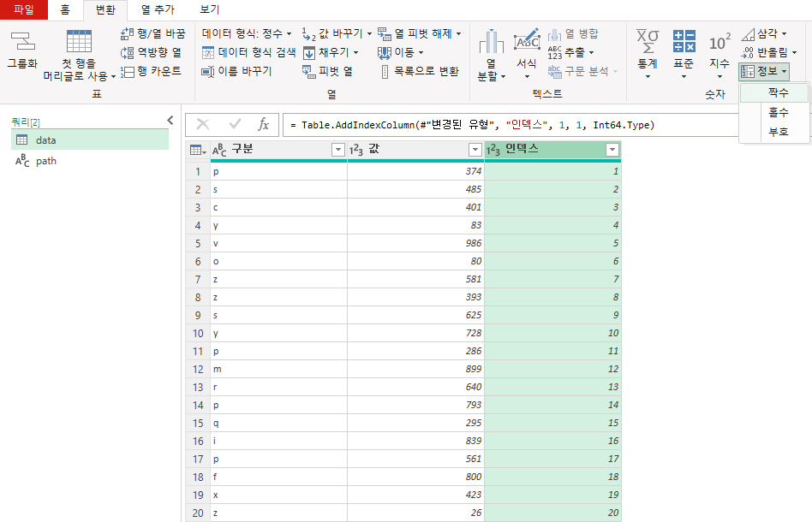This screenshot has width=812, height=522.
Task: Click the 인덱스 column data type icon
Action: click(493, 150)
